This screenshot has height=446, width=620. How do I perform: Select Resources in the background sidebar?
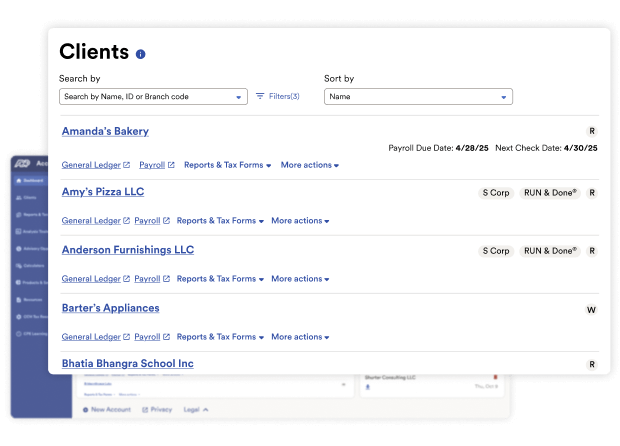(x=29, y=300)
